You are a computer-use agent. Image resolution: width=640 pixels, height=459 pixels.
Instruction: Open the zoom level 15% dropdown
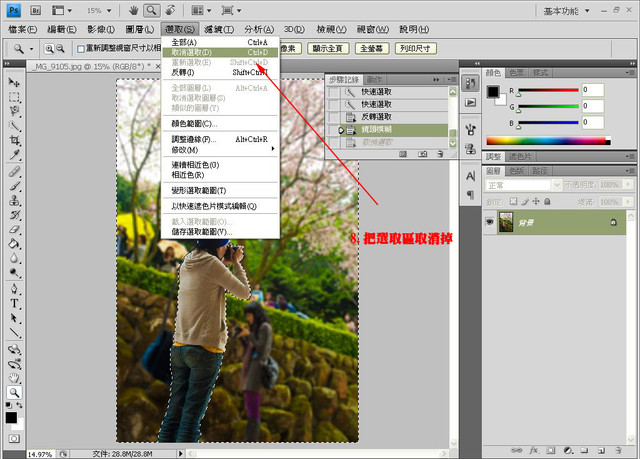pyautogui.click(x=109, y=11)
